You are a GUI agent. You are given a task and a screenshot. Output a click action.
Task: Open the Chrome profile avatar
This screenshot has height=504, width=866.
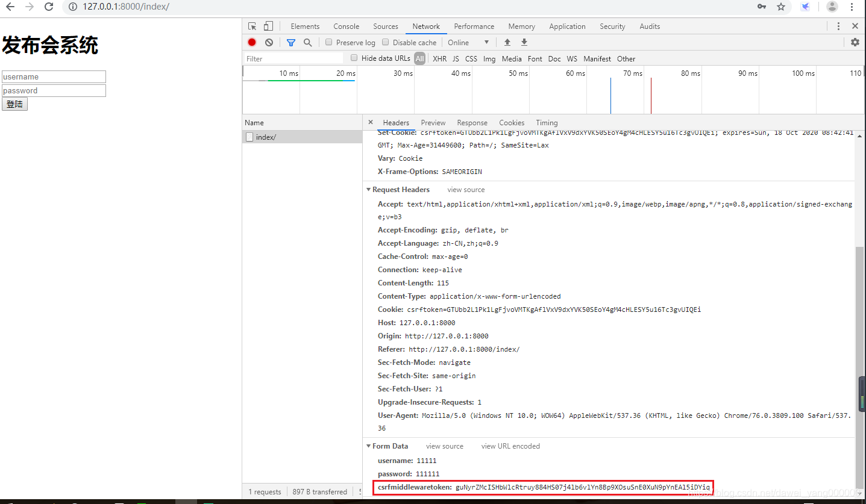click(832, 7)
